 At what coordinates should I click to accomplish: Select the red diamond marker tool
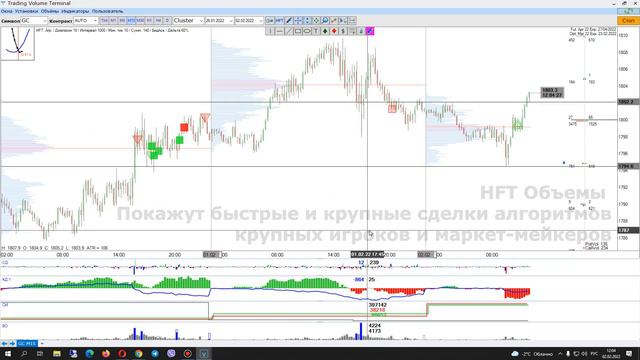334,31
